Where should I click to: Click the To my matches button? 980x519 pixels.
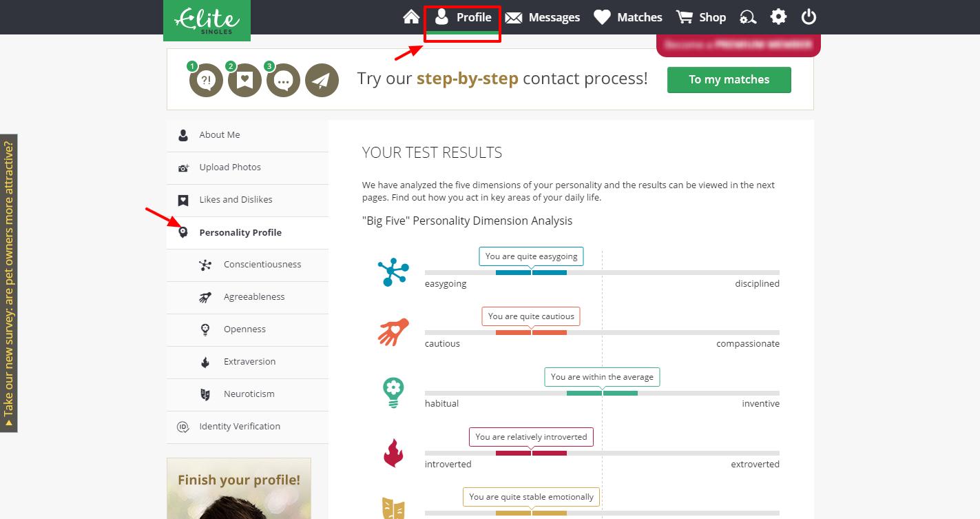click(729, 79)
